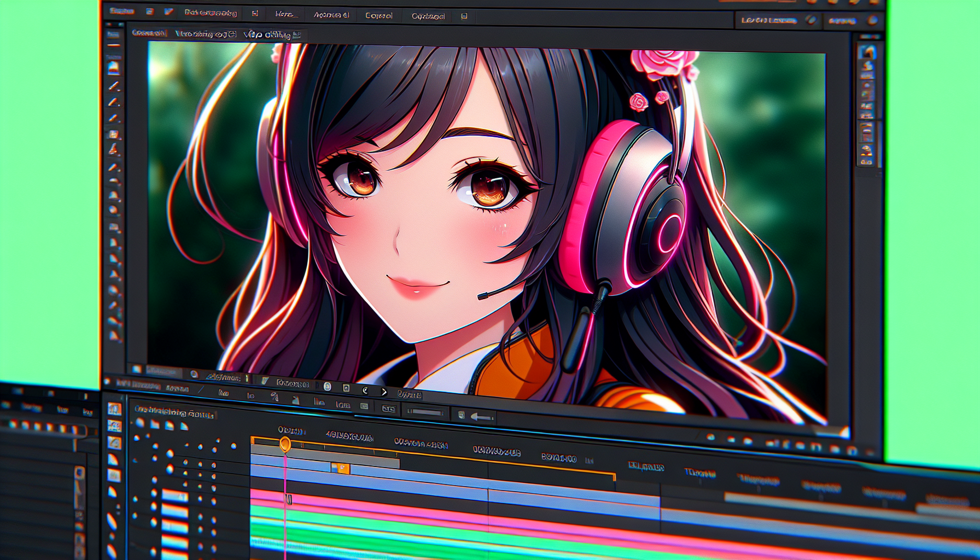Select the first pen-shaped tool in the left toolbar
The height and width of the screenshot is (560, 980).
point(114,86)
